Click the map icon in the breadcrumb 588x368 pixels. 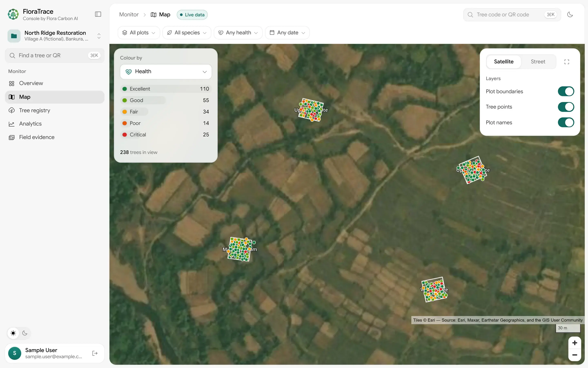point(153,15)
